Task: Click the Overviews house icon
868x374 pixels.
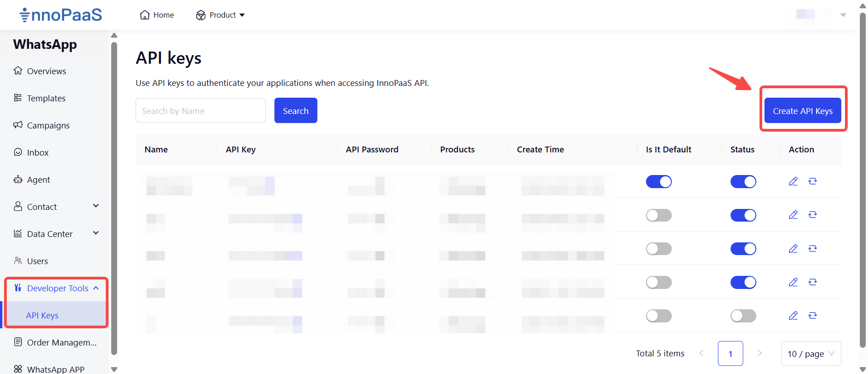Action: click(18, 71)
